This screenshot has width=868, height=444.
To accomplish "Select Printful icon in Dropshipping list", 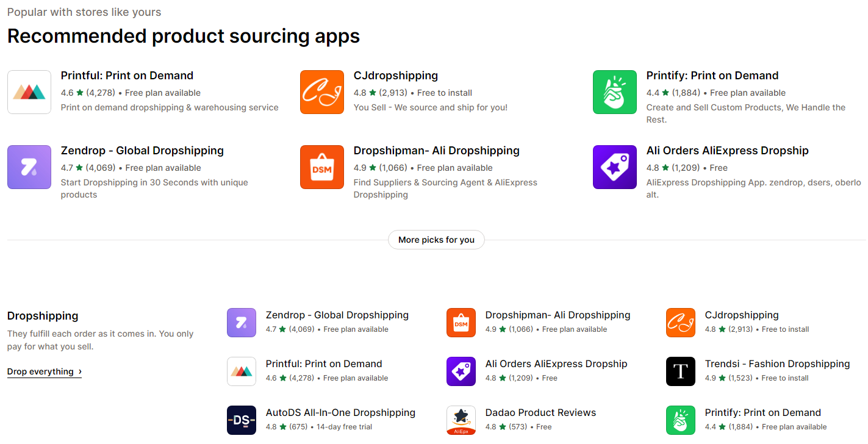I will pos(242,371).
